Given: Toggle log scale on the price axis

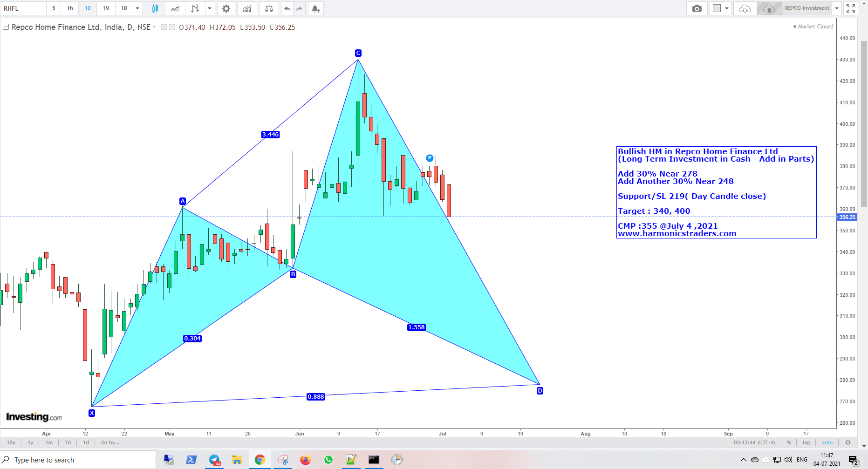Looking at the screenshot, I should click(x=806, y=442).
